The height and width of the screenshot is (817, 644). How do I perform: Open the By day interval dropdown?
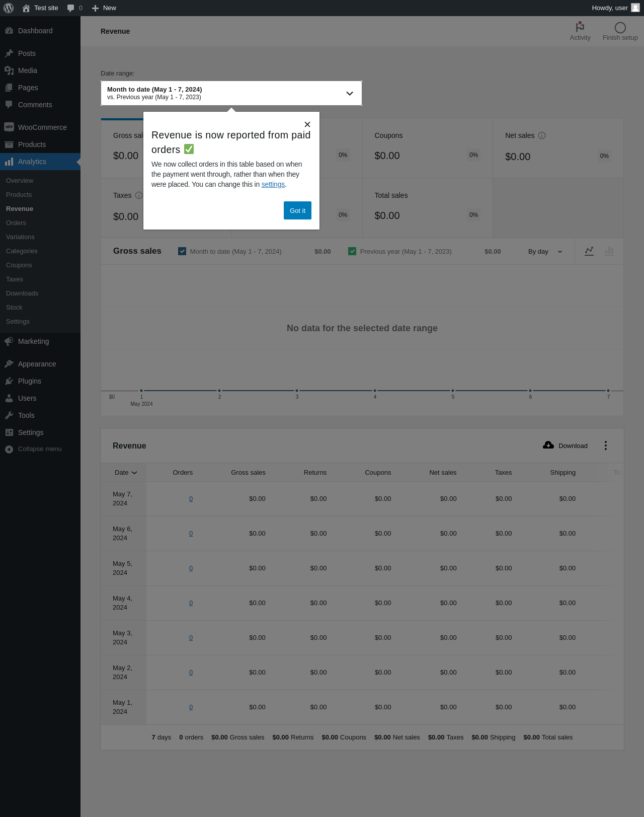click(545, 251)
